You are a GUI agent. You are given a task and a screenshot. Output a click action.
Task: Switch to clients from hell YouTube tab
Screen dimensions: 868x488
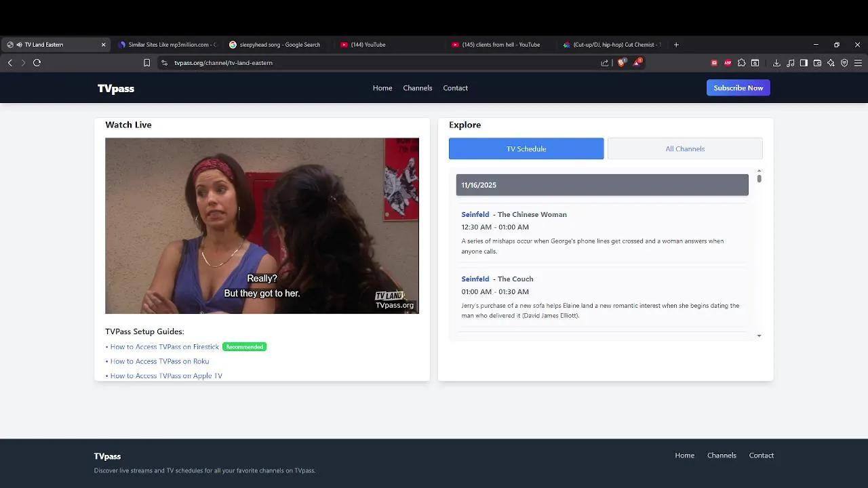pos(500,45)
